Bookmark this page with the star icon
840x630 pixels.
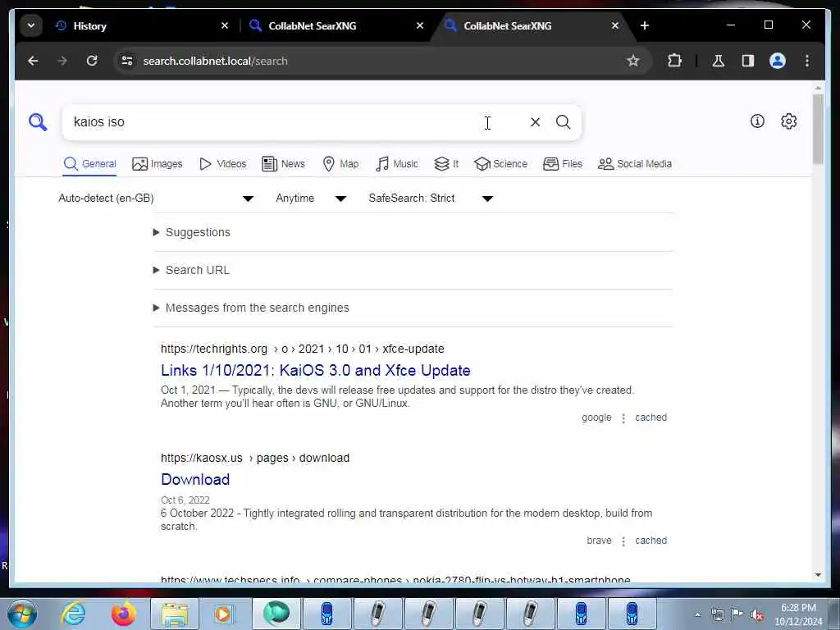[x=632, y=61]
